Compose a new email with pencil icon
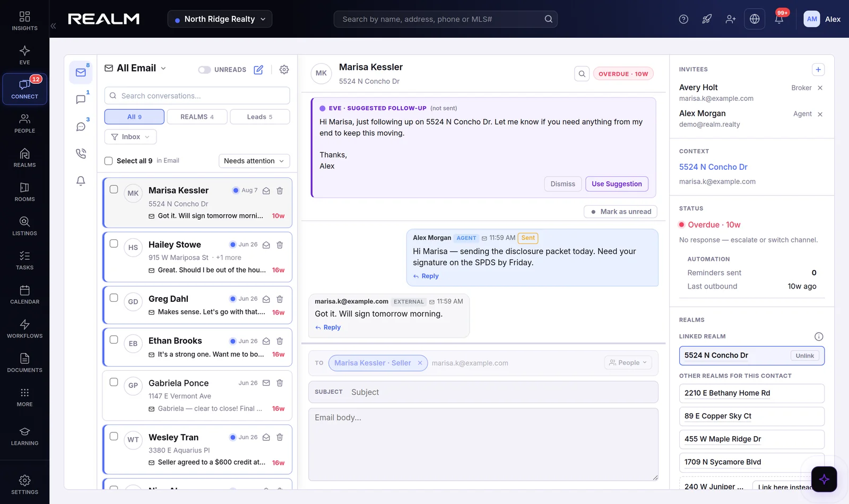Image resolution: width=849 pixels, height=504 pixels. point(258,69)
